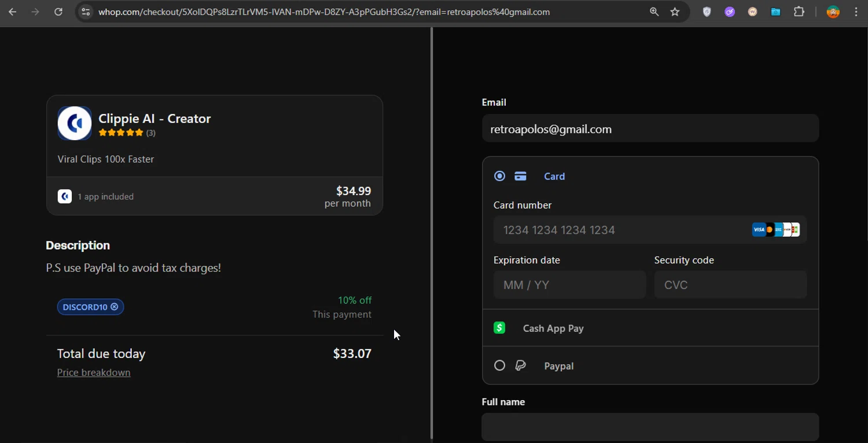Click the five-star rating
This screenshot has width=868, height=443.
coord(121,133)
